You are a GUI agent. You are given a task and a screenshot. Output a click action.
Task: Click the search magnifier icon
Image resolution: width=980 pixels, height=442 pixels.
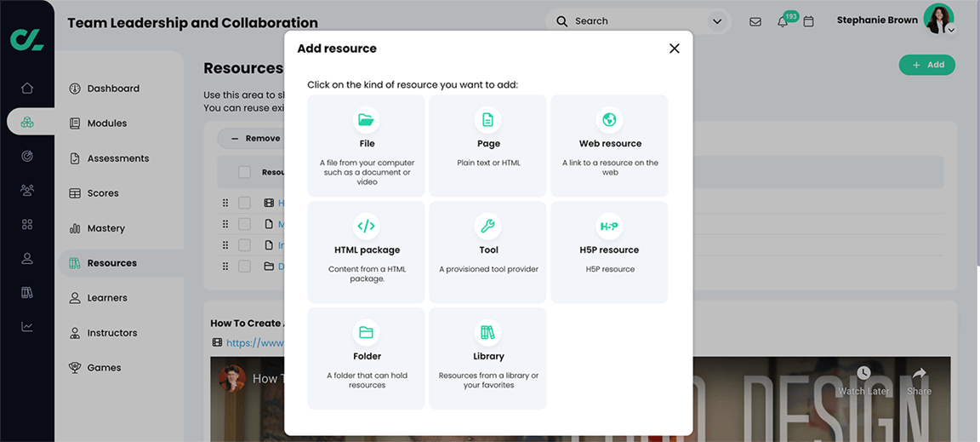tap(562, 21)
